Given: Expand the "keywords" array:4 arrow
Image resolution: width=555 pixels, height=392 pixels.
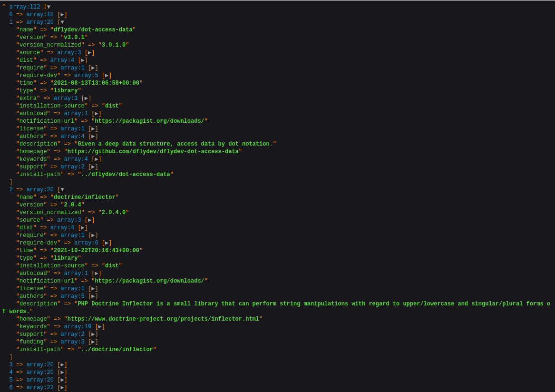Looking at the screenshot, I should click(97, 159).
